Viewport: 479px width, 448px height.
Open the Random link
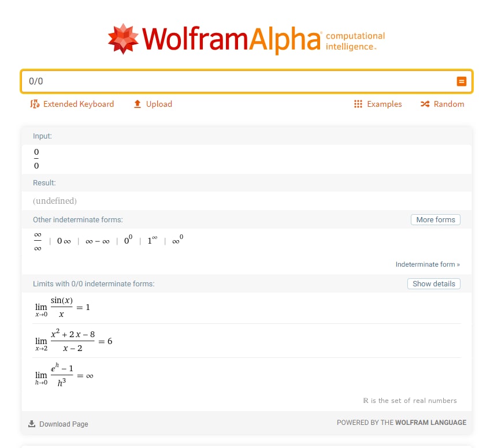[x=449, y=104]
